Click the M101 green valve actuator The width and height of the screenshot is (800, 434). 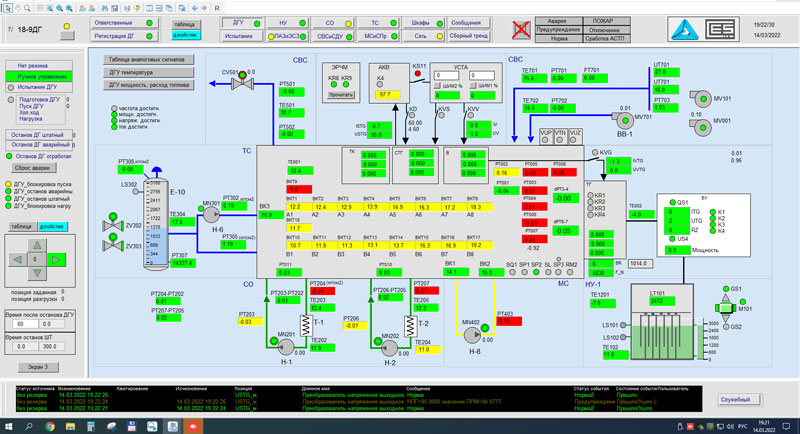tap(726, 308)
